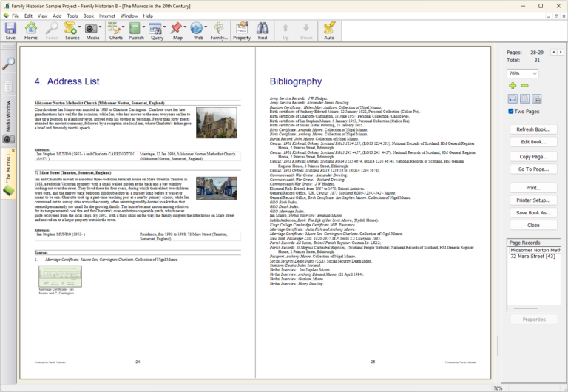Screen dimensions: 568x392
Task: Click the magnifying glass sidebar icon
Action: coord(8,64)
